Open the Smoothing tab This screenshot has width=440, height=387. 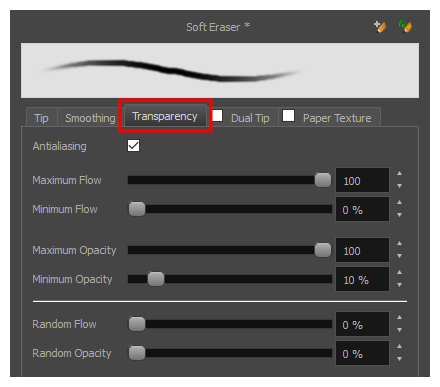[x=90, y=118]
